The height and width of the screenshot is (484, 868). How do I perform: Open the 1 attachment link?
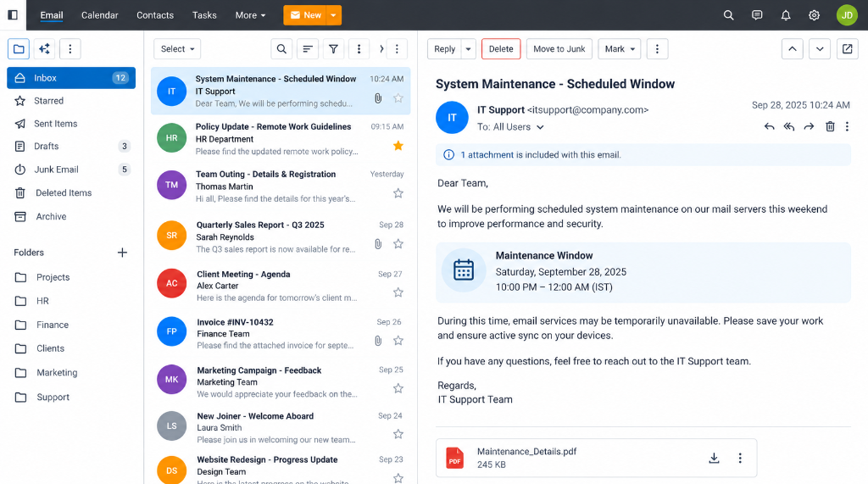487,155
